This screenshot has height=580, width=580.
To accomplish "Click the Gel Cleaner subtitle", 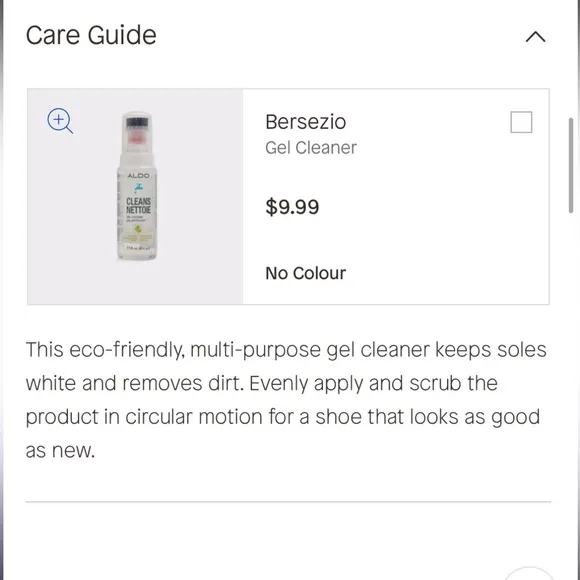I will click(311, 148).
